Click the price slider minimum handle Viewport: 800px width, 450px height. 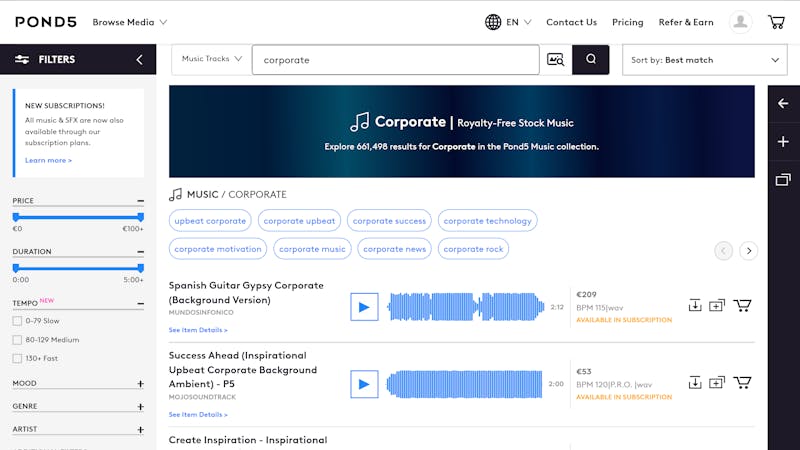point(16,217)
